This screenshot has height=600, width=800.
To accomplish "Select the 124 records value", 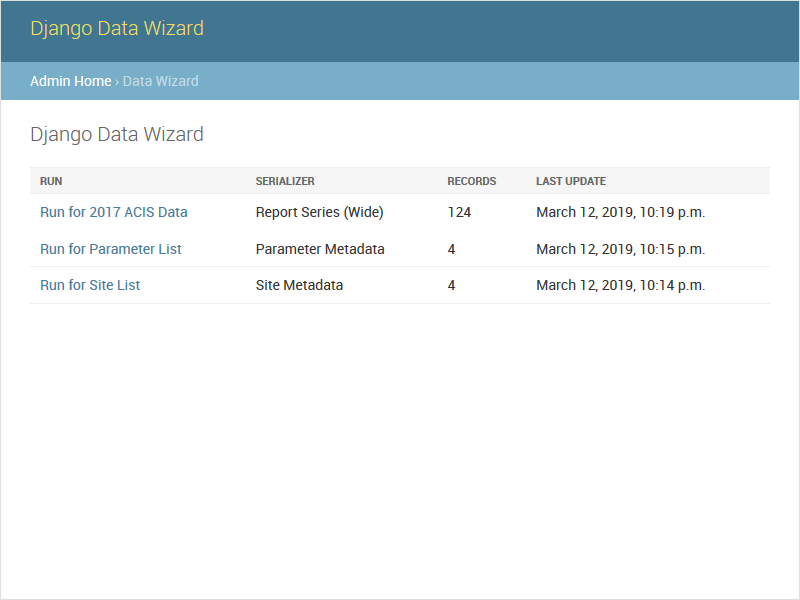I will (459, 212).
